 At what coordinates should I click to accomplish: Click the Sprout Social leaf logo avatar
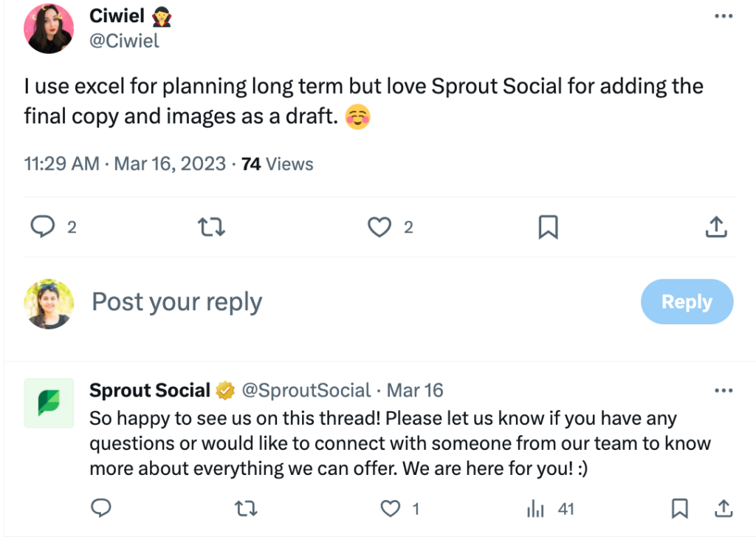click(x=49, y=403)
